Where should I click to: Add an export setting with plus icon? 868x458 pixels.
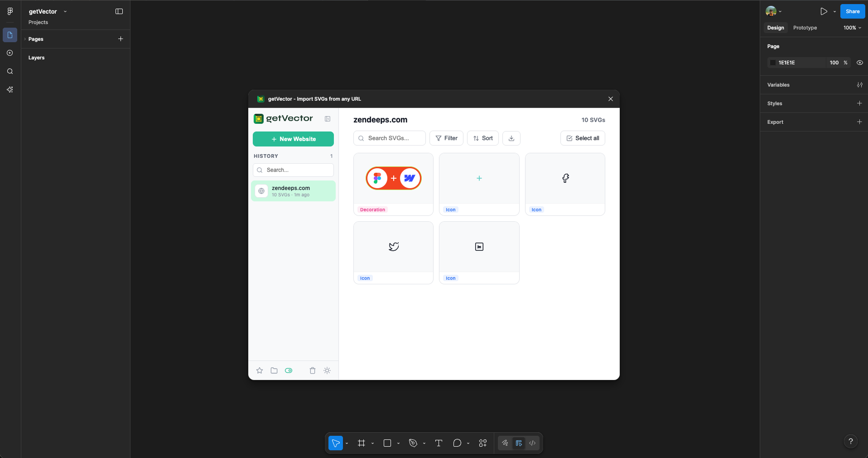(x=859, y=122)
